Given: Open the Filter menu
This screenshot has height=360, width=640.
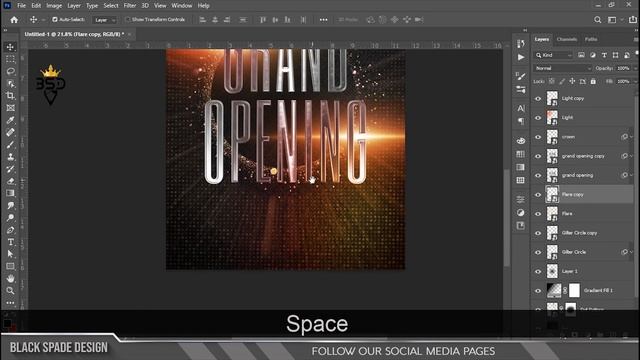Looking at the screenshot, I should click(130, 6).
